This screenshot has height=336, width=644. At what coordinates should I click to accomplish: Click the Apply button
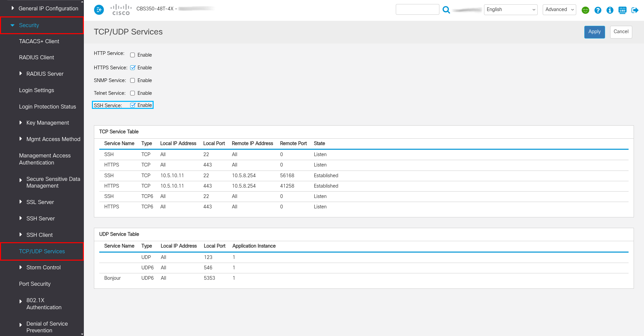coord(594,32)
